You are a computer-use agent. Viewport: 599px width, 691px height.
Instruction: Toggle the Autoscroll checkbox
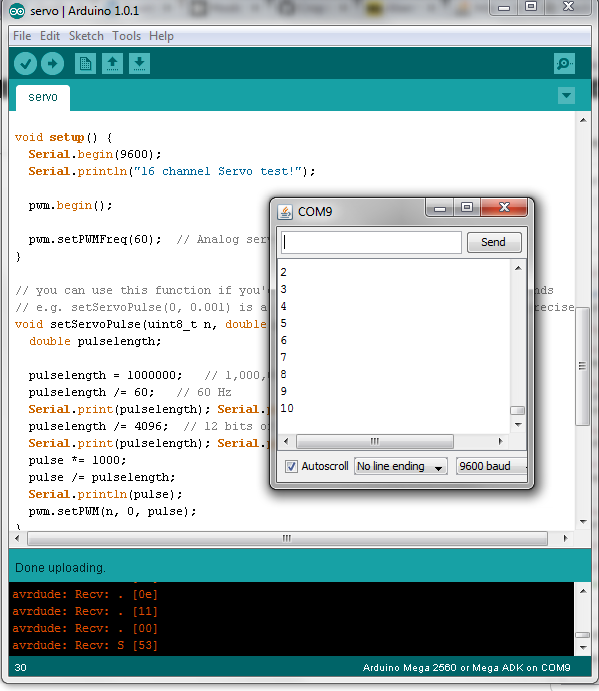click(291, 466)
